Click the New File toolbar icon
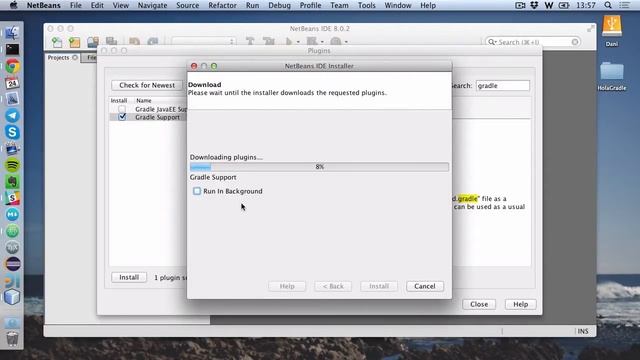The height and width of the screenshot is (360, 640). [x=57, y=42]
